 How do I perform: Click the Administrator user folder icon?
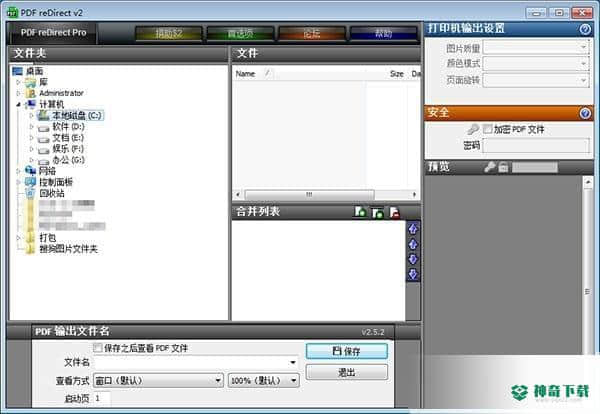click(30, 93)
